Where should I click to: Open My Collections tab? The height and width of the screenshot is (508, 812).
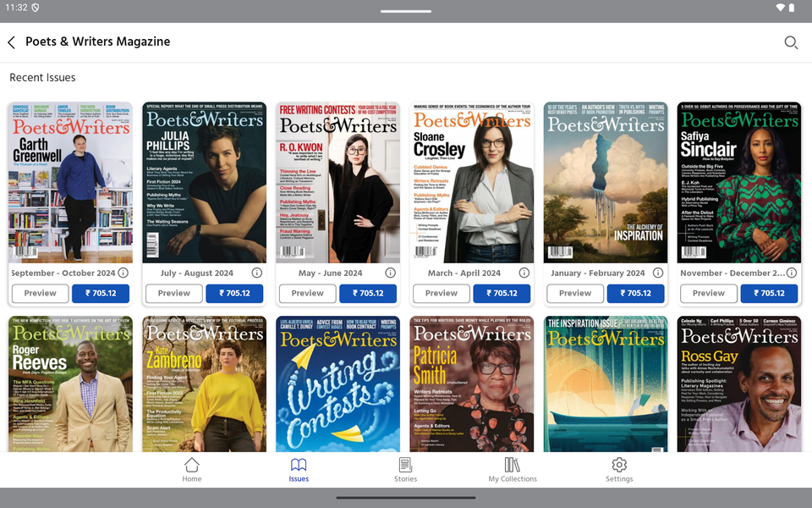click(x=513, y=470)
